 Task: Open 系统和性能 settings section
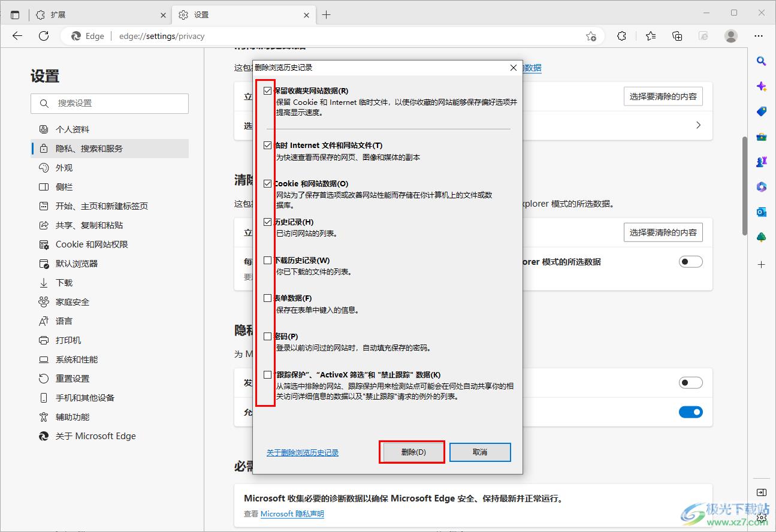(x=110, y=359)
